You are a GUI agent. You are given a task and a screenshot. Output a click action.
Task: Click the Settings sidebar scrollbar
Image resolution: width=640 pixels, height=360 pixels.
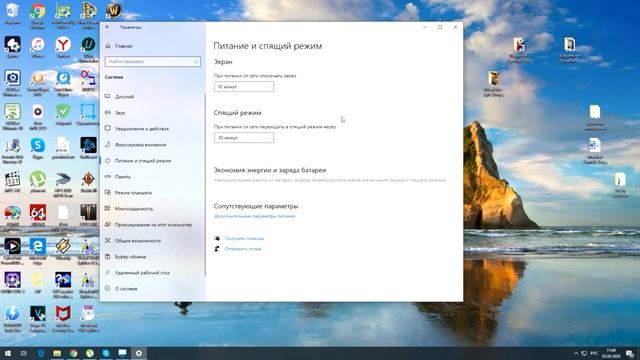click(205, 184)
